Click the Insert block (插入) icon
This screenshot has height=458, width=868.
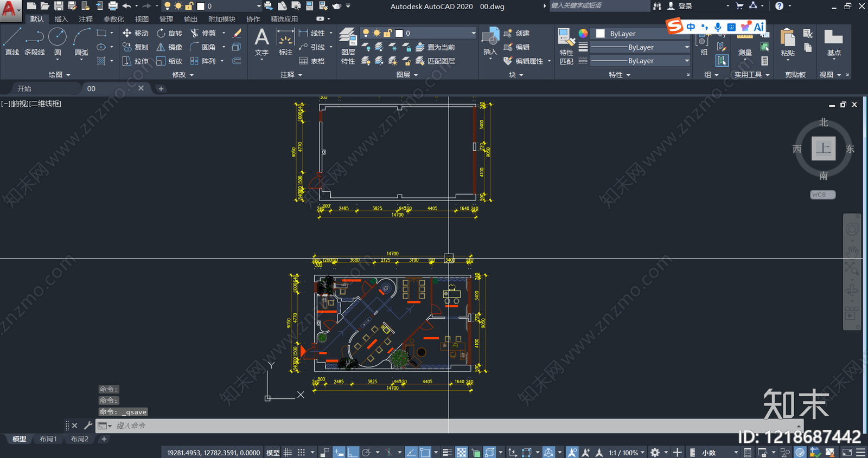(x=490, y=42)
